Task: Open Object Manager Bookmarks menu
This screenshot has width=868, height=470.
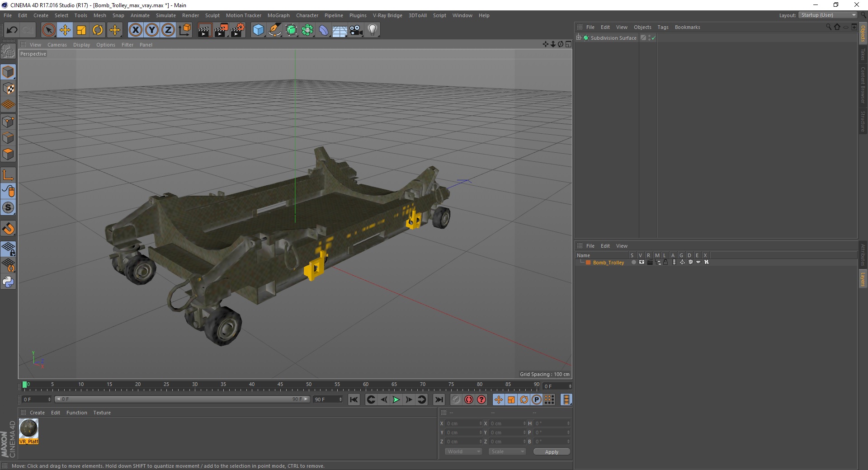Action: pos(687,27)
